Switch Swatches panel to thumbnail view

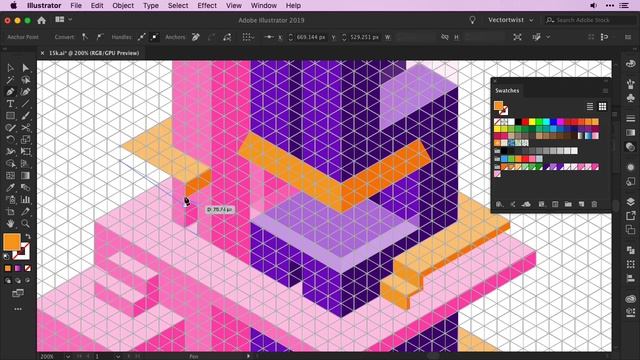tap(602, 107)
